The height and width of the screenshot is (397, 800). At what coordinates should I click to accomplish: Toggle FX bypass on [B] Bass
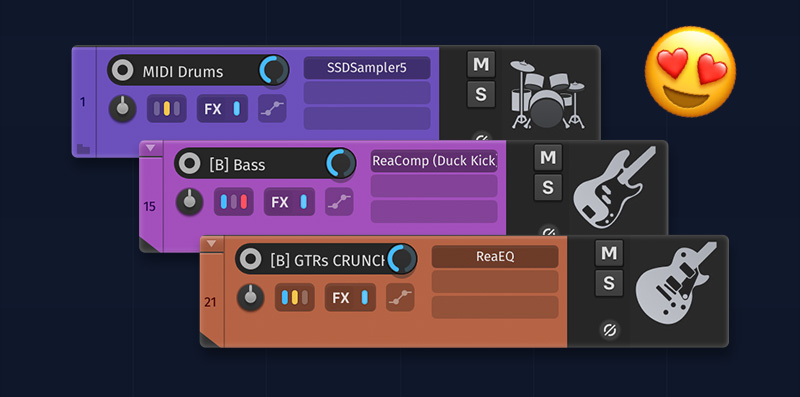coord(304,202)
